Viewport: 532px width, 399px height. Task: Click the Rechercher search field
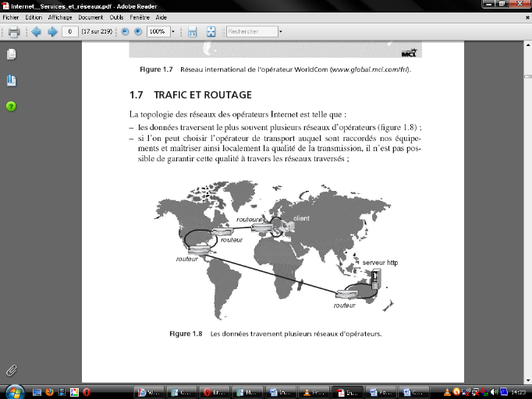pyautogui.click(x=252, y=31)
